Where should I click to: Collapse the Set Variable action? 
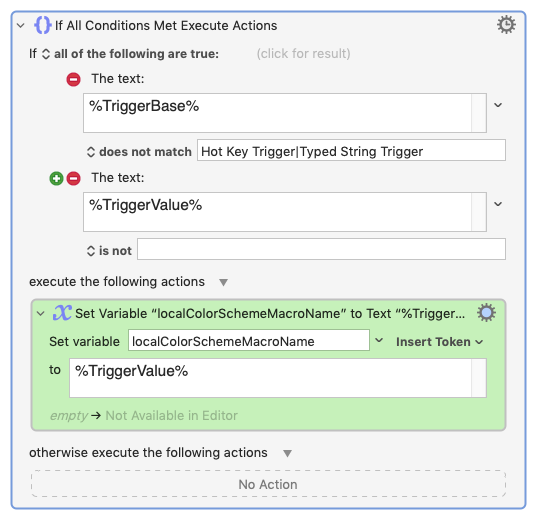tap(40, 313)
